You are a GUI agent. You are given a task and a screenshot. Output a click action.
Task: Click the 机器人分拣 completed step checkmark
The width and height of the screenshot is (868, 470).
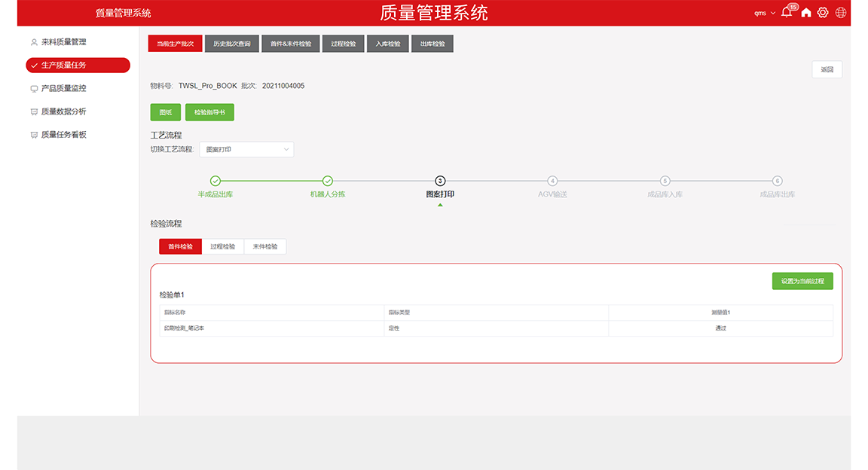328,181
